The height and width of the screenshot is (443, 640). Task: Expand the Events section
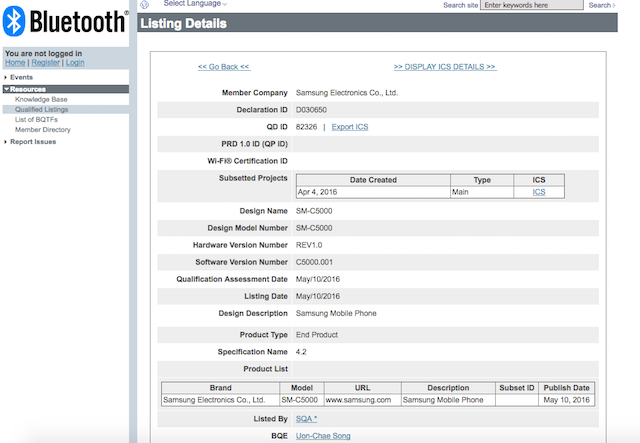point(21,77)
